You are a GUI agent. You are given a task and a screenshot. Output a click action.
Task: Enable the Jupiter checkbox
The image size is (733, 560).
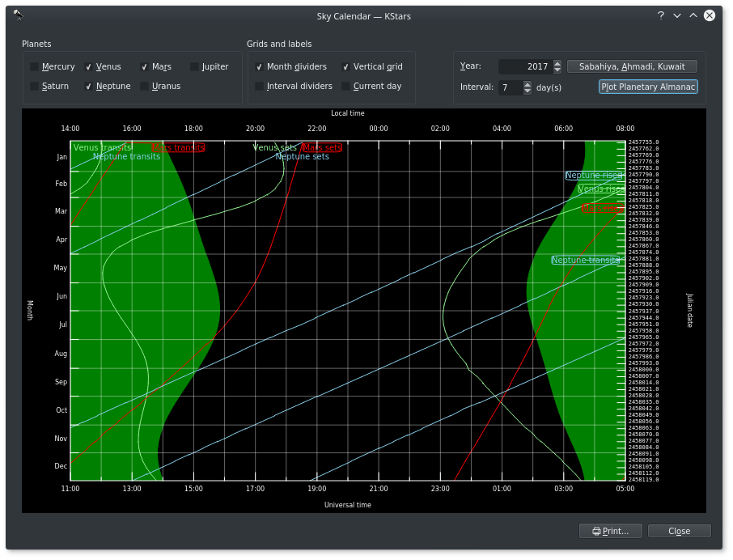pos(195,67)
